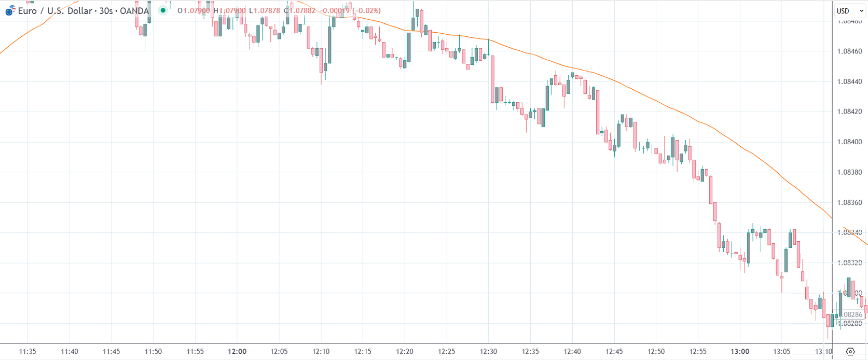
Task: Click the 12:45 time axis label
Action: click(x=614, y=352)
